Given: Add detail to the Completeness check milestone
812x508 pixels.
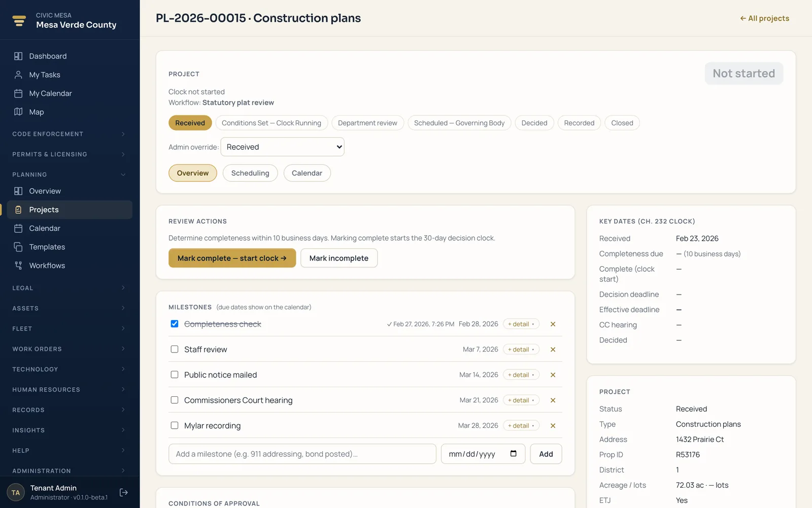Looking at the screenshot, I should [x=521, y=324].
